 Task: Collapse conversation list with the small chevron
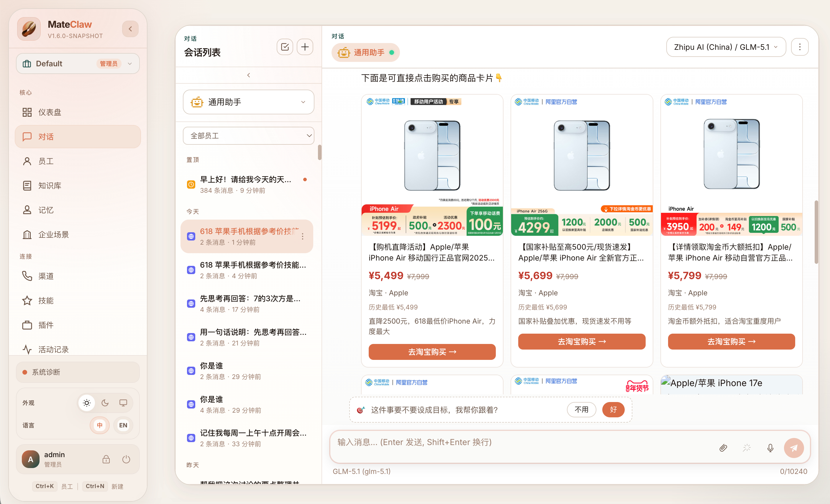(x=249, y=75)
